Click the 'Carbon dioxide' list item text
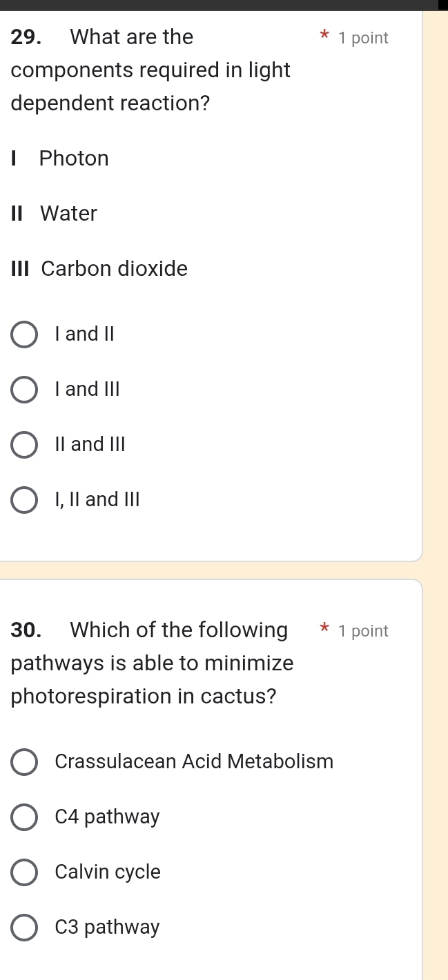This screenshot has height=980, width=448. pos(114,269)
